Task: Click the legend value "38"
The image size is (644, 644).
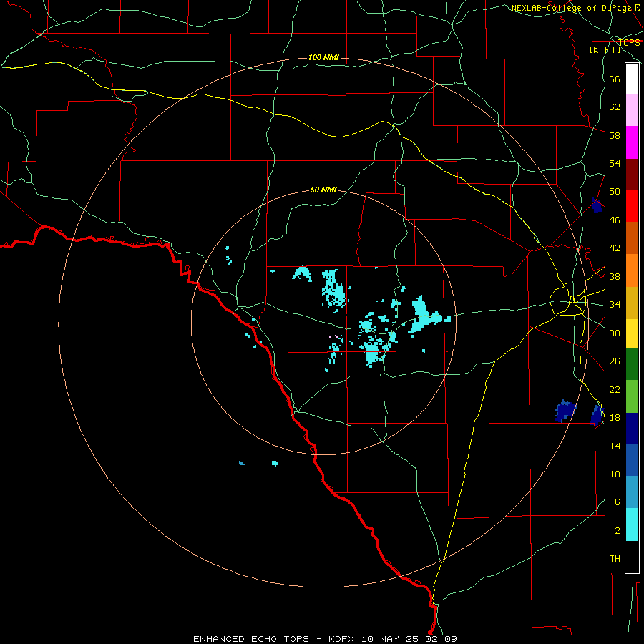Action: (x=615, y=276)
